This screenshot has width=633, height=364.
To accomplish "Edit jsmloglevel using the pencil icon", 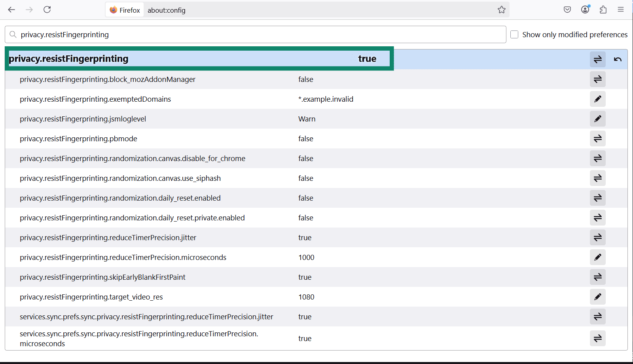I will (x=597, y=119).
